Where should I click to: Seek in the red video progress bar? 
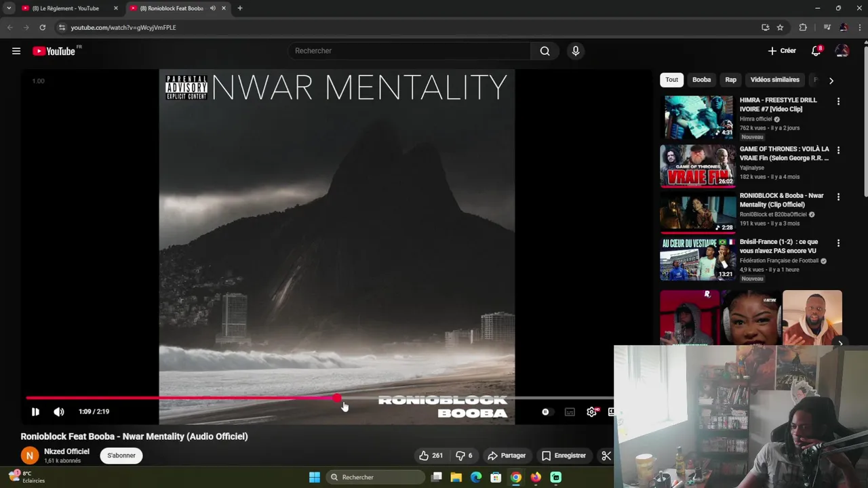(319, 398)
